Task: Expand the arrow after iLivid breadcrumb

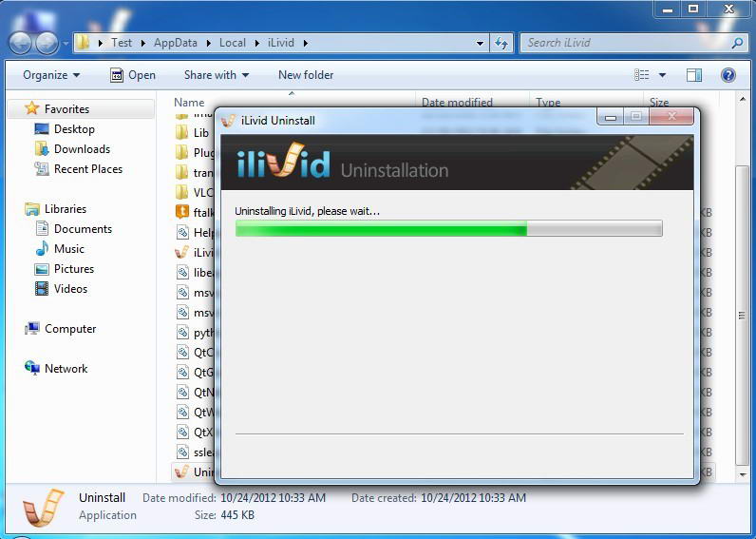Action: tap(306, 43)
